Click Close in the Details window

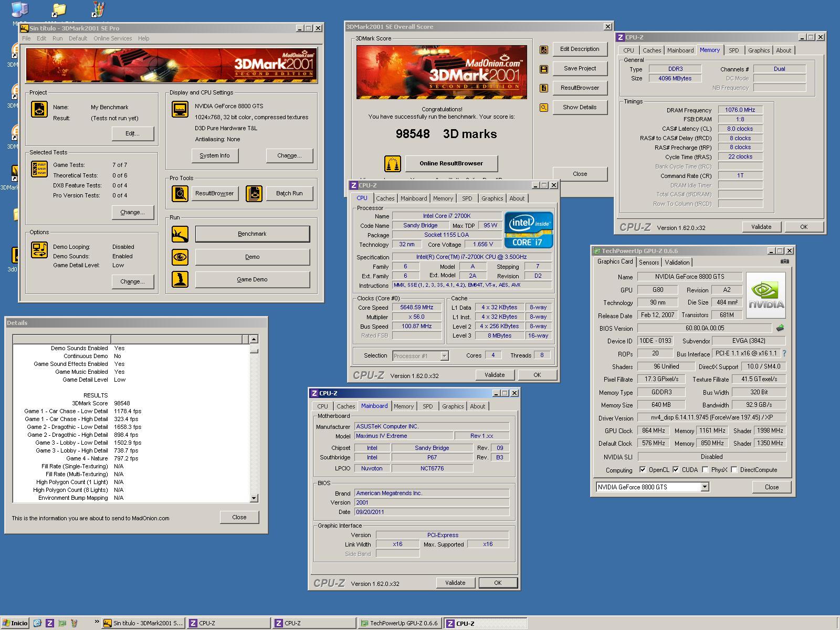point(239,517)
